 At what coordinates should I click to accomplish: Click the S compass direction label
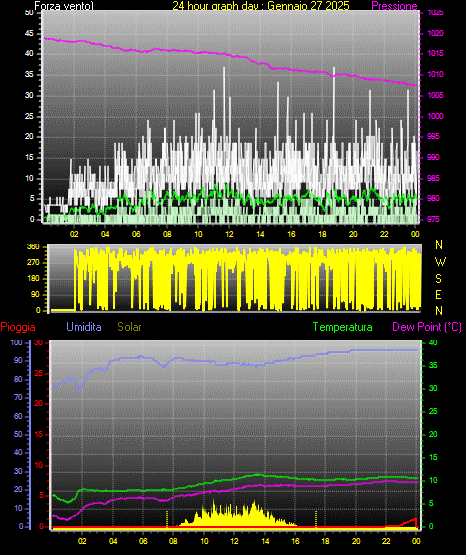tap(438, 279)
